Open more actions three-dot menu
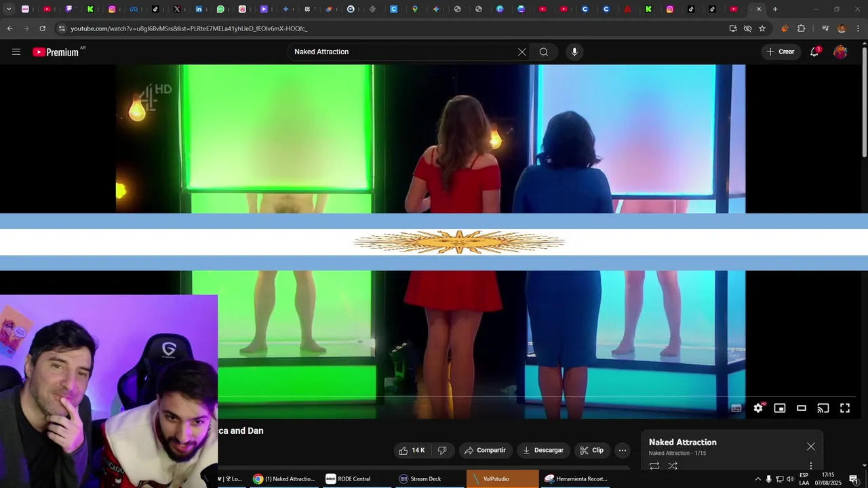 click(x=623, y=450)
